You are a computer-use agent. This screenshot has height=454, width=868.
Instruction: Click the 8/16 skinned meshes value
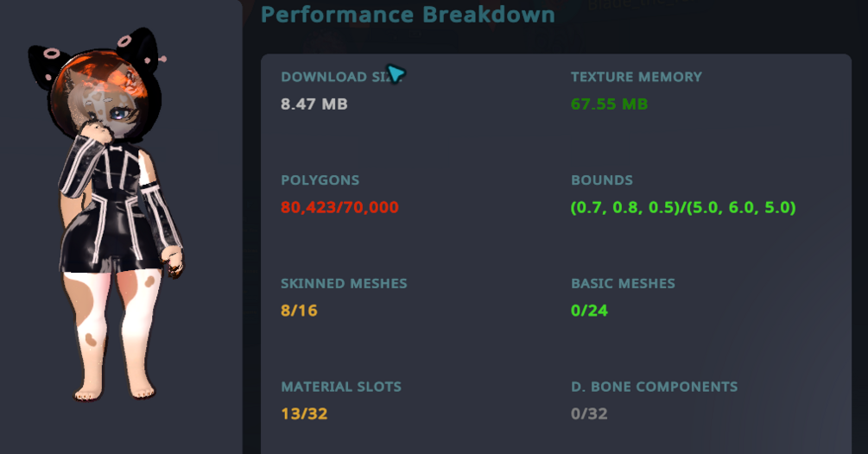[x=299, y=311]
